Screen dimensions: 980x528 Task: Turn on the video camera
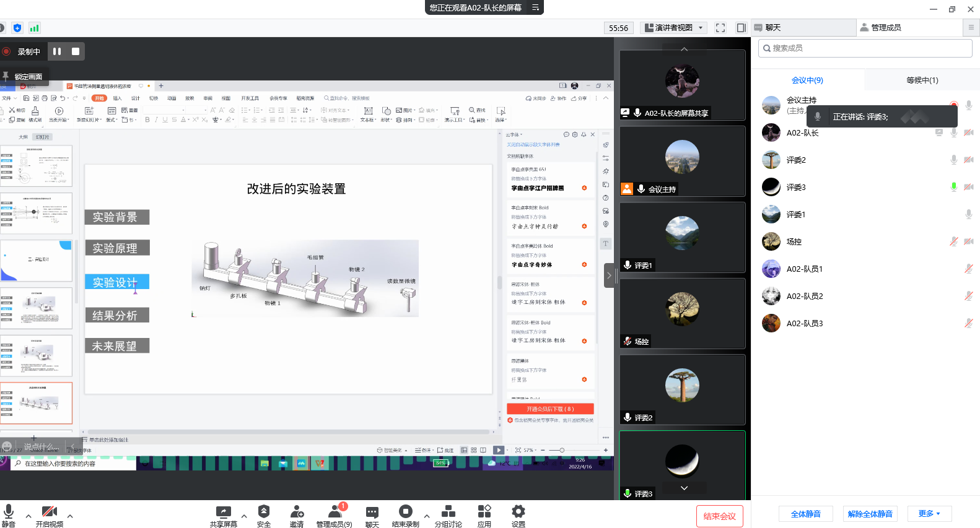click(x=49, y=512)
